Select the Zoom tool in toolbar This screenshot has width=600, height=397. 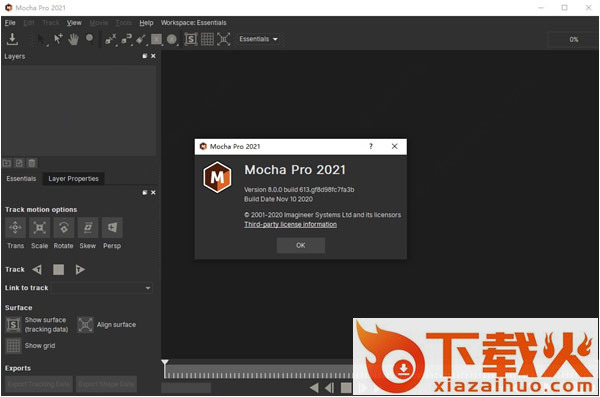[90, 38]
